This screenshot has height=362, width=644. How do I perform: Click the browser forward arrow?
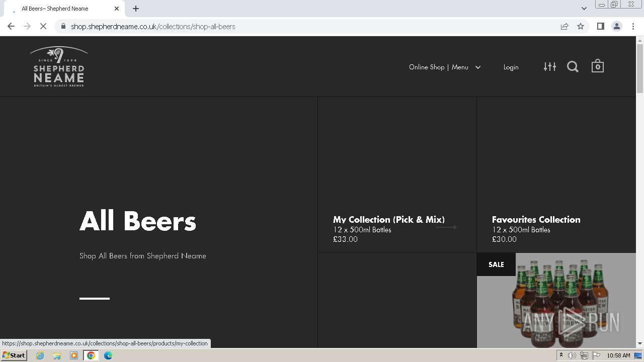coord(27,26)
